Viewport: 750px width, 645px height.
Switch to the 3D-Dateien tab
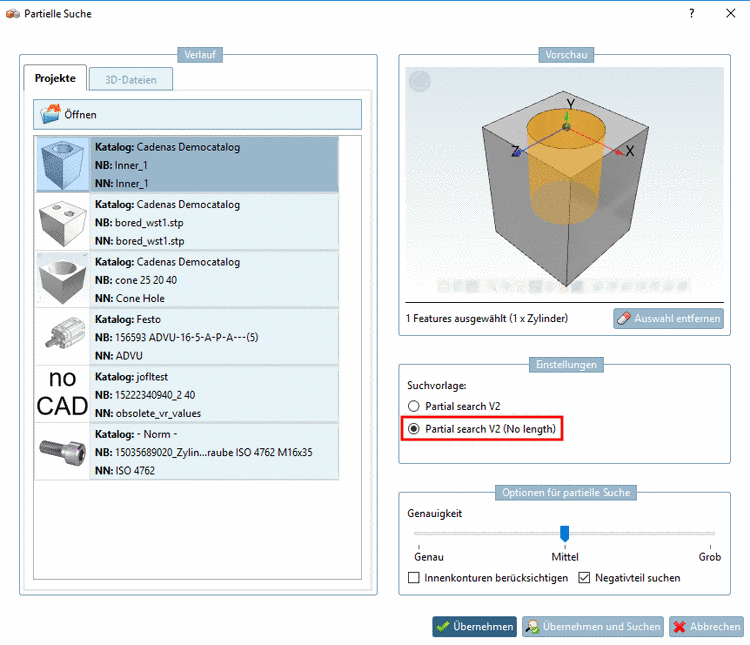coord(131,79)
